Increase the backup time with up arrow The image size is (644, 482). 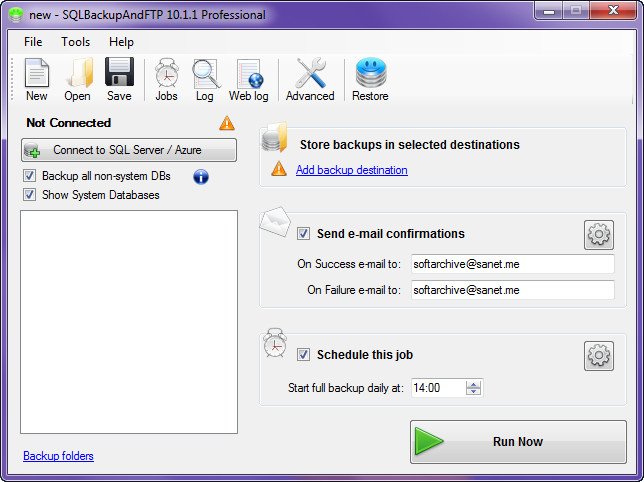[x=474, y=384]
